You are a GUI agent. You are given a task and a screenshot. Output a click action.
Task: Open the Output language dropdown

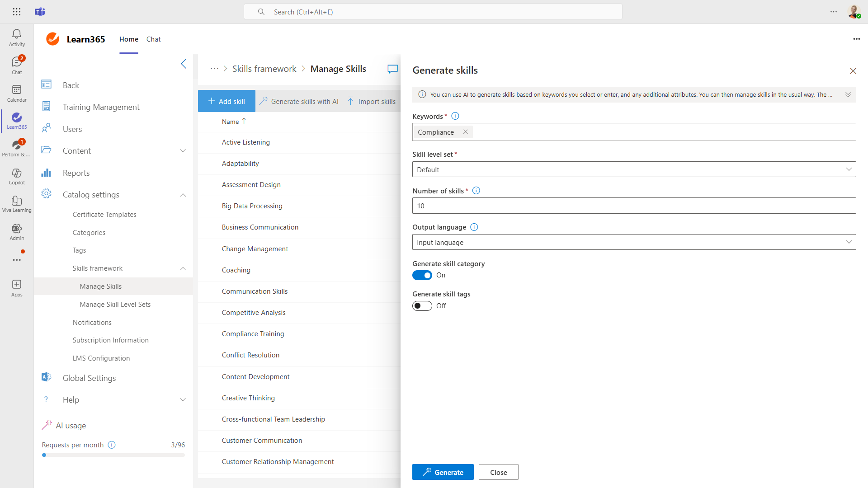(x=634, y=242)
